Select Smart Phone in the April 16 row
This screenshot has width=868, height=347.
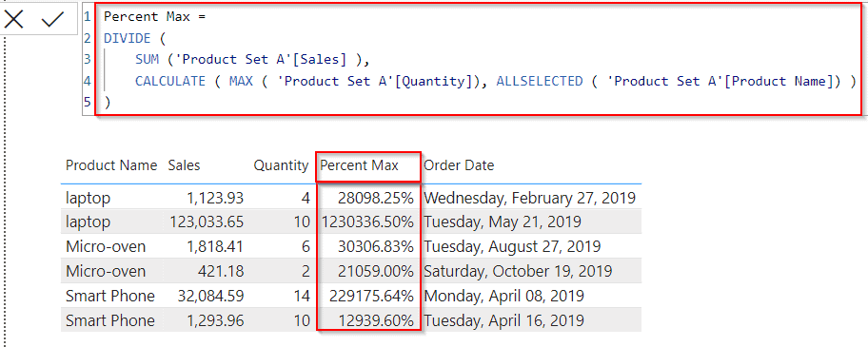[x=110, y=320]
